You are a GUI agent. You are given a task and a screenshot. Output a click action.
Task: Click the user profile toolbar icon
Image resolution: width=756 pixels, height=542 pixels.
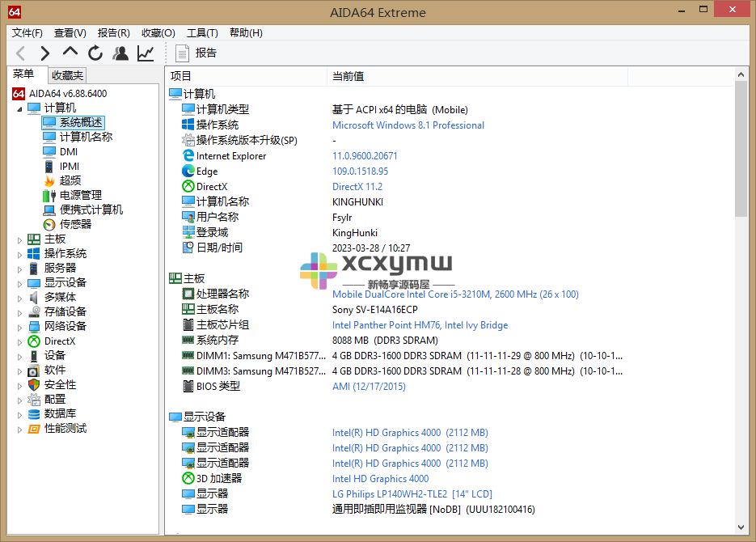120,53
